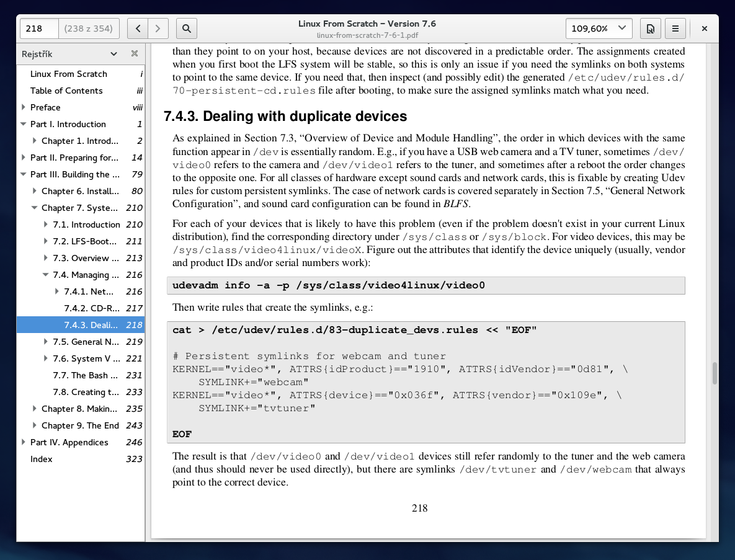Open the 109,60% zoom dropdown
Screen dimensions: 735x560
pyautogui.click(x=599, y=29)
